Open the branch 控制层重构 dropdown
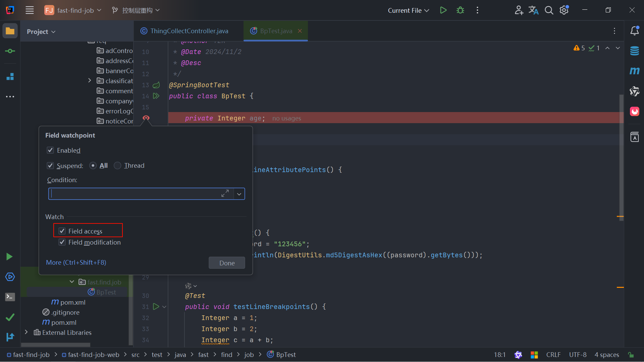The height and width of the screenshot is (362, 644). pos(136,10)
